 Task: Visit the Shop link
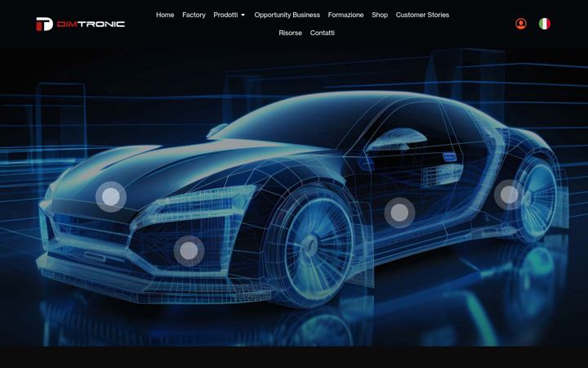coord(380,15)
